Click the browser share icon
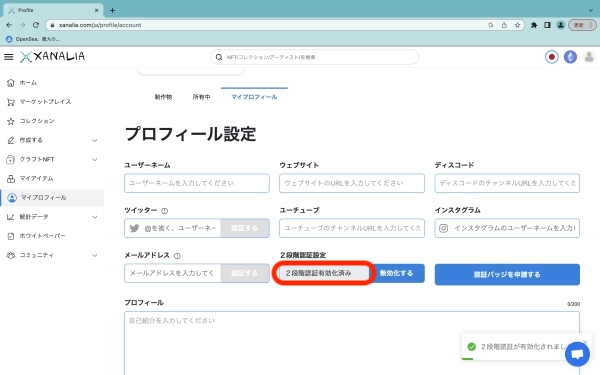Viewport: 600px width, 375px height. coord(504,25)
